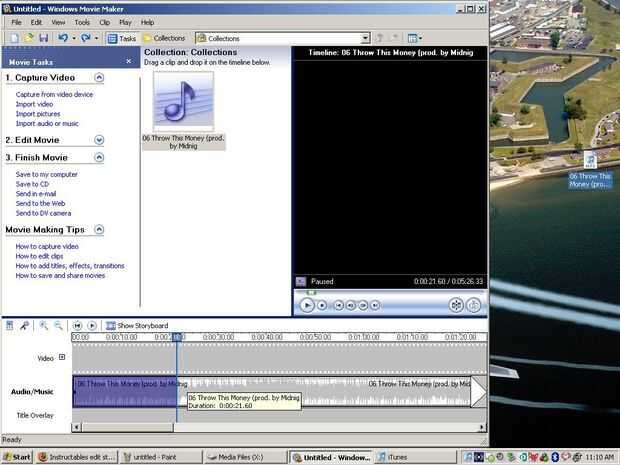Viewport: 620px width, 465px height.
Task: Open the Play menu
Action: click(x=125, y=23)
